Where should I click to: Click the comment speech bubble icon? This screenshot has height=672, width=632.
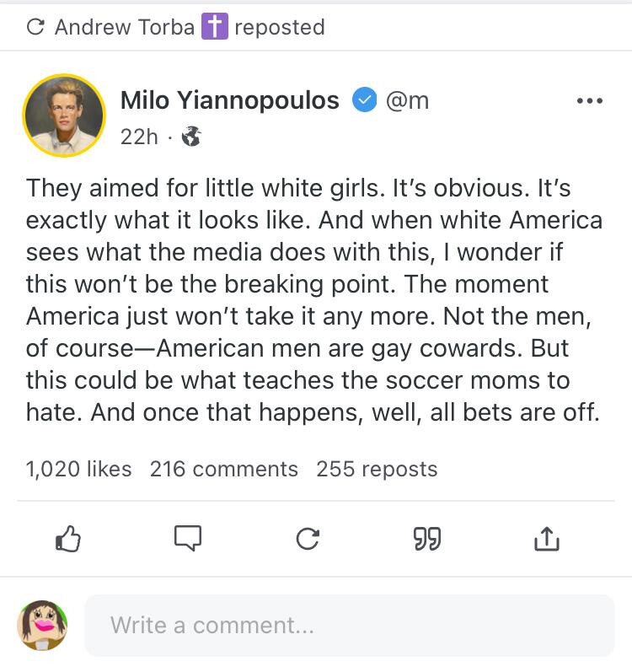coord(187,538)
